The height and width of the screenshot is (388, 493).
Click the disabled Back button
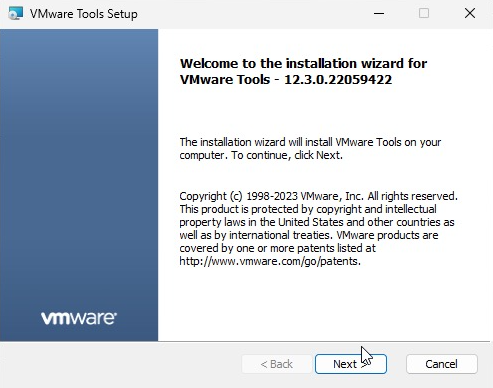277,364
